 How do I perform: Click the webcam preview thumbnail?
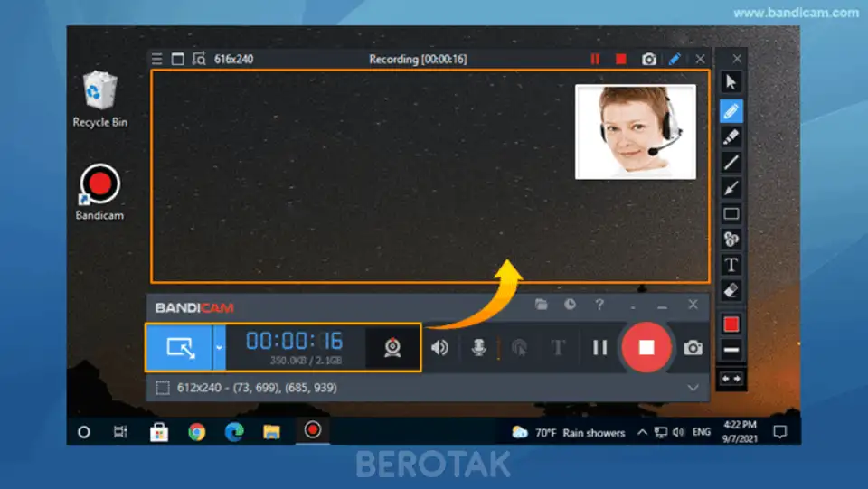pyautogui.click(x=636, y=132)
